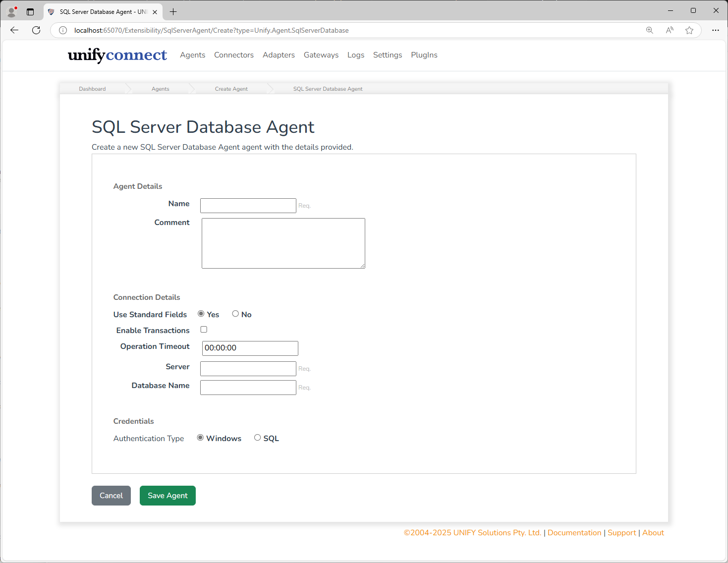Image resolution: width=728 pixels, height=563 pixels.
Task: Open the zoom magnifier in address bar
Action: tap(650, 30)
